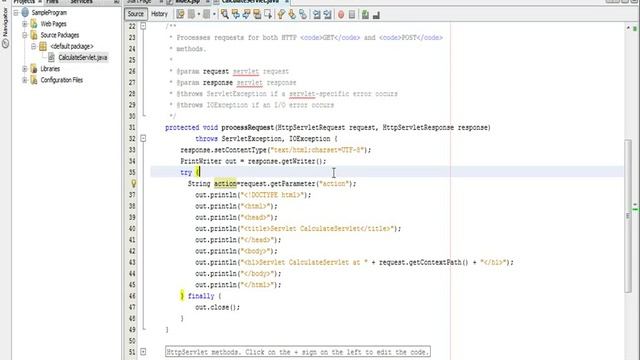Click the vertical scrollbar thumb in editor
This screenshot has width=640, height=360.
(628, 216)
